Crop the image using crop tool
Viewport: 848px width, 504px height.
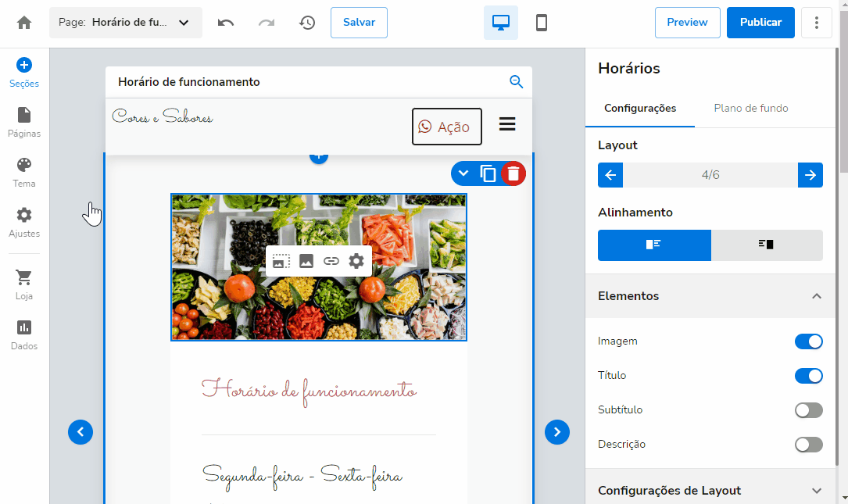pos(281,261)
